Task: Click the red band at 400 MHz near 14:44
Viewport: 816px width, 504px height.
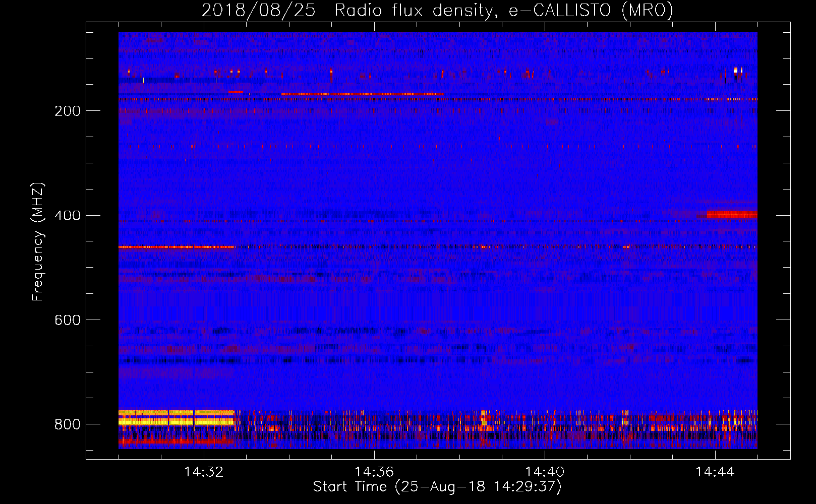Action: pos(732,215)
